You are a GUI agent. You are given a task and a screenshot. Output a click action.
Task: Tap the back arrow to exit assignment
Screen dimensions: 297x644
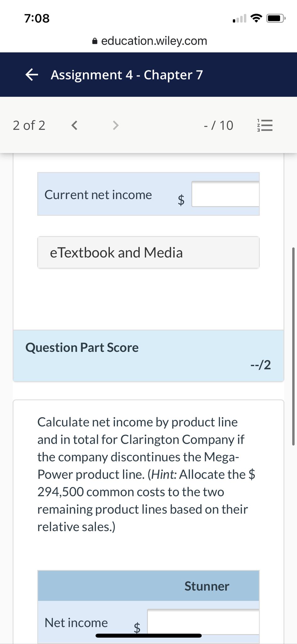coord(31,75)
